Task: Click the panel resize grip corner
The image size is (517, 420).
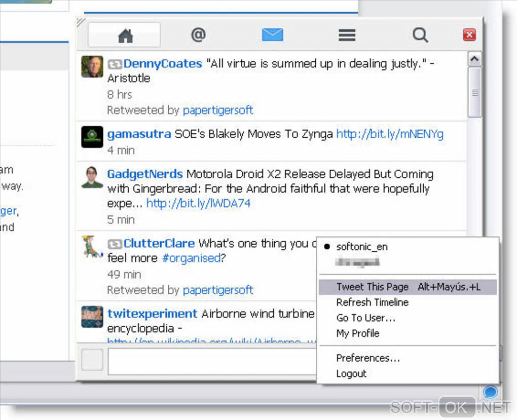Action: click(81, 22)
